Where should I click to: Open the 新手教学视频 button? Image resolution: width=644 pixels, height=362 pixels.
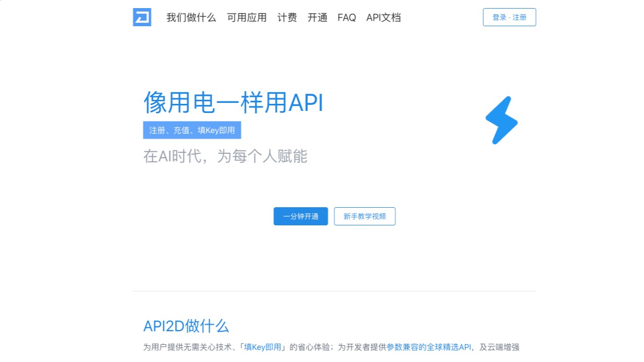(x=365, y=216)
